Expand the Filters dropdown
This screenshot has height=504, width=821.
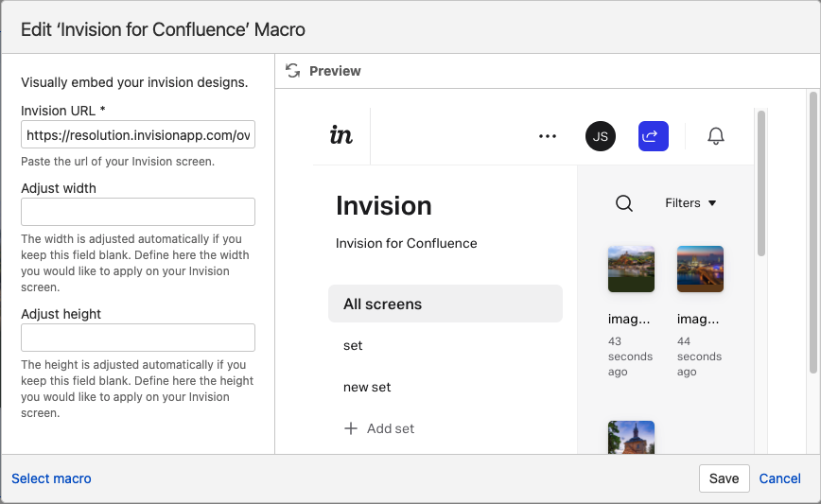pyautogui.click(x=690, y=203)
